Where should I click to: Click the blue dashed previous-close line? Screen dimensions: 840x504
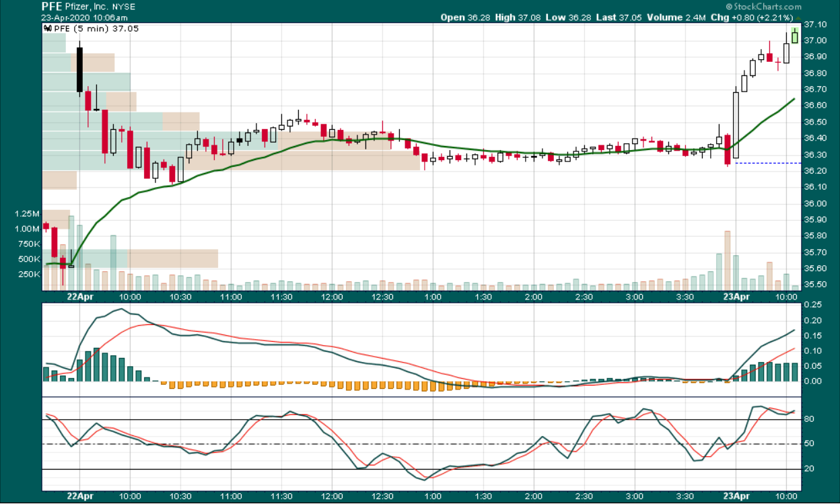[768, 163]
